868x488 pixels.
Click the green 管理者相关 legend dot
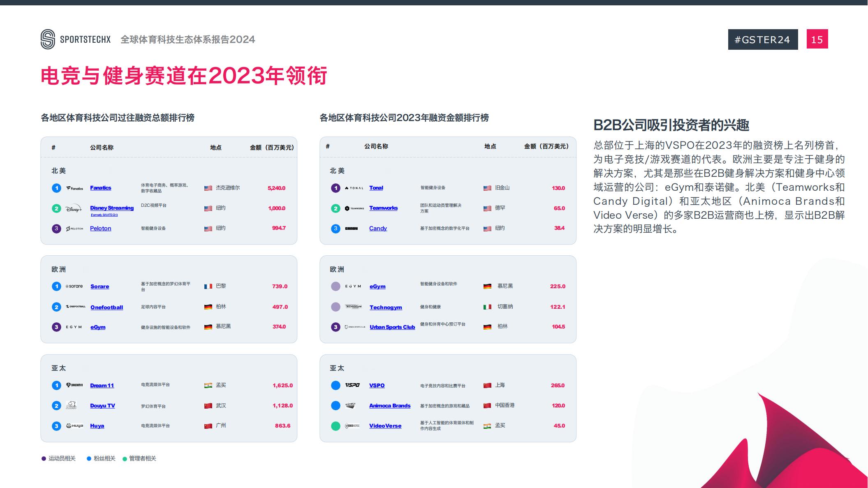pyautogui.click(x=125, y=459)
